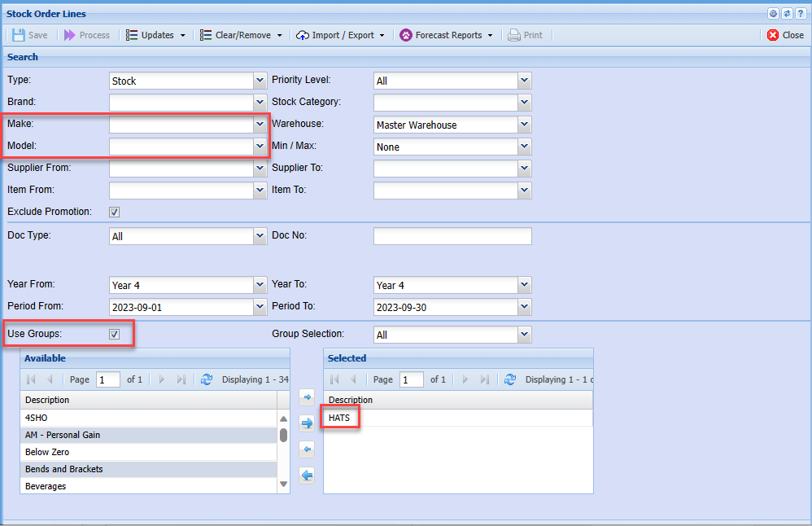The height and width of the screenshot is (526, 812).
Task: Expand the Group Selection dropdown
Action: [x=524, y=335]
